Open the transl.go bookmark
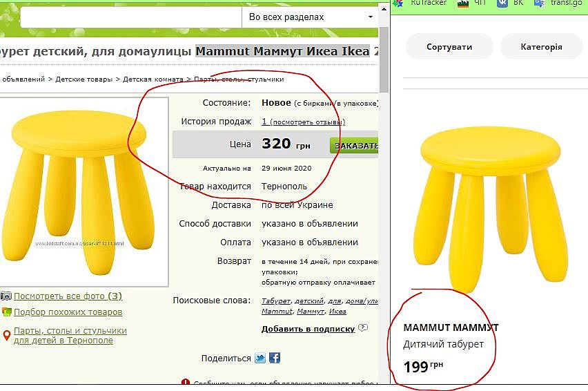 566,3
